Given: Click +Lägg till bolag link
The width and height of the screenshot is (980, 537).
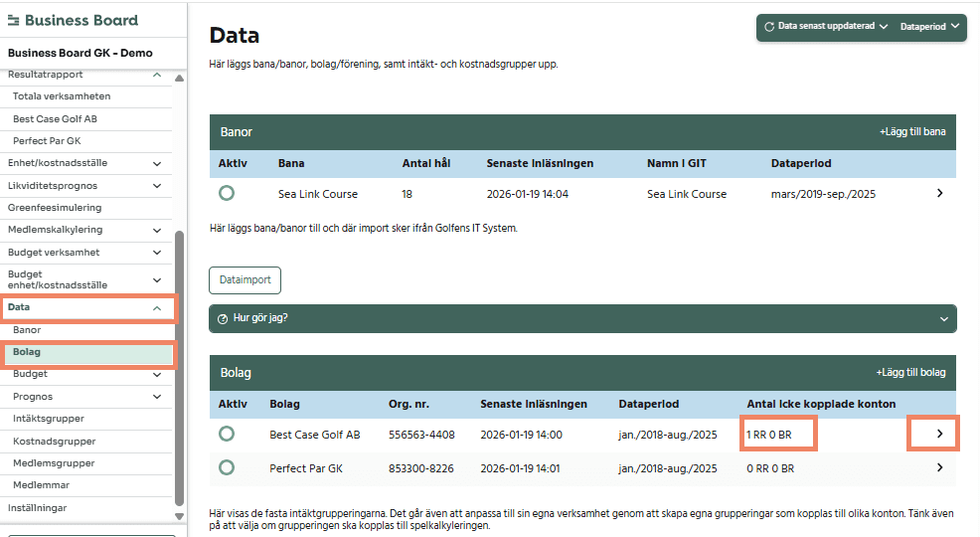Looking at the screenshot, I should click(x=909, y=372).
